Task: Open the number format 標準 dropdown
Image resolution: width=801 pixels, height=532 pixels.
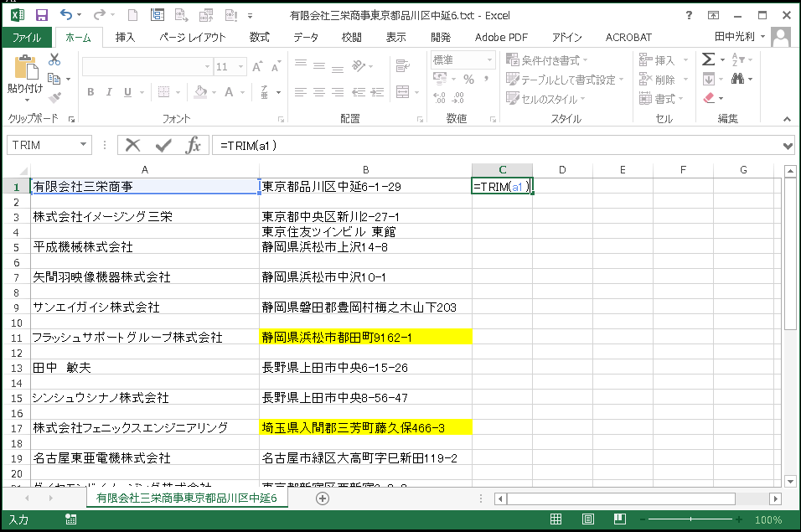Action: pos(489,59)
